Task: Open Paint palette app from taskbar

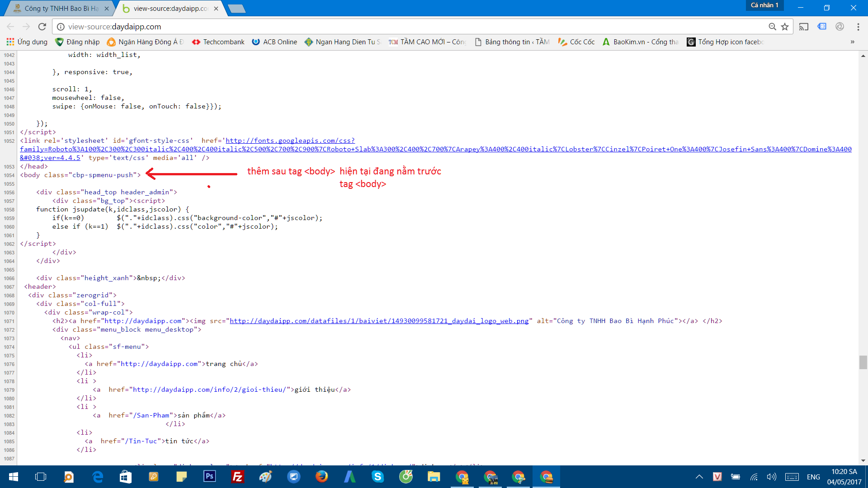Action: tap(265, 477)
